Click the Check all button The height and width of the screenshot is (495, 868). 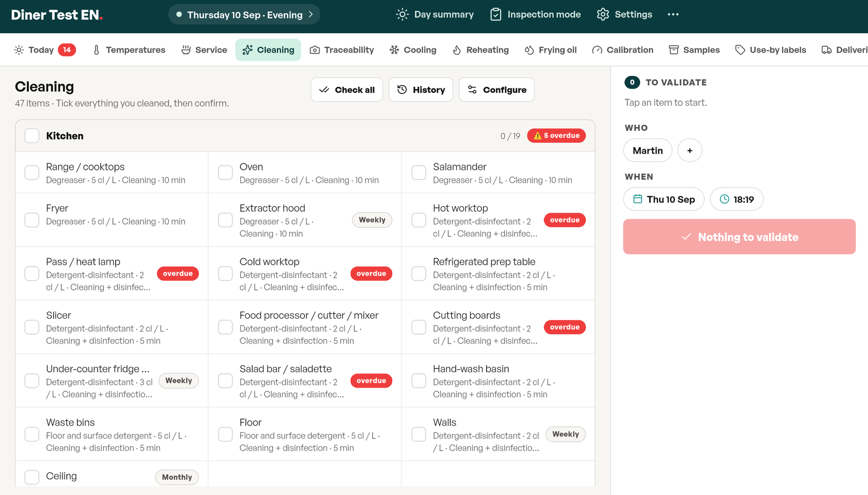pos(347,90)
